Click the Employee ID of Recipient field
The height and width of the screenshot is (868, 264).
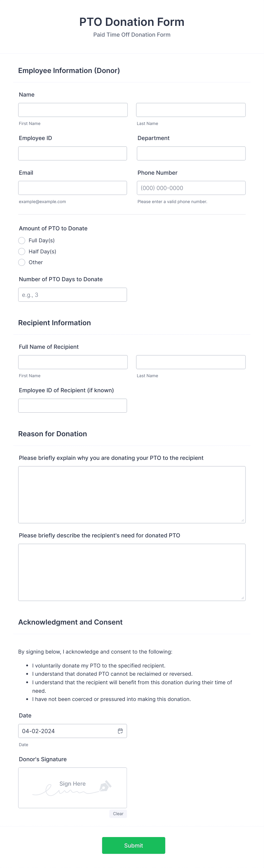[x=72, y=405]
